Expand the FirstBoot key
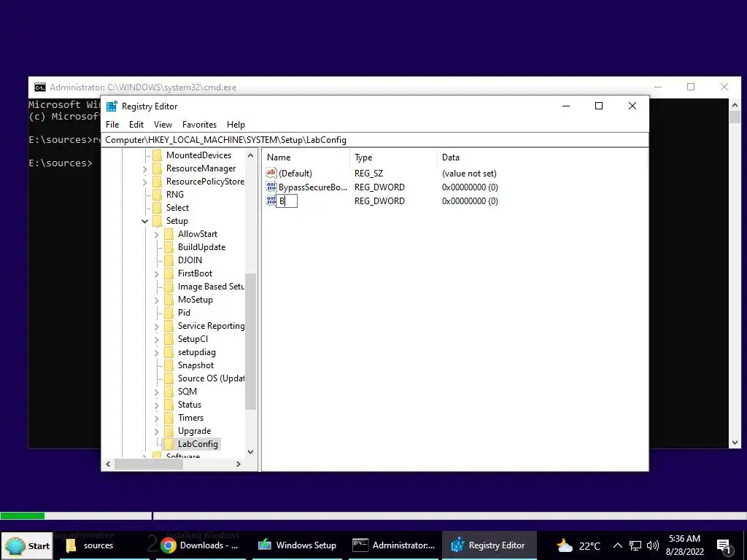The width and height of the screenshot is (747, 560). (x=157, y=274)
